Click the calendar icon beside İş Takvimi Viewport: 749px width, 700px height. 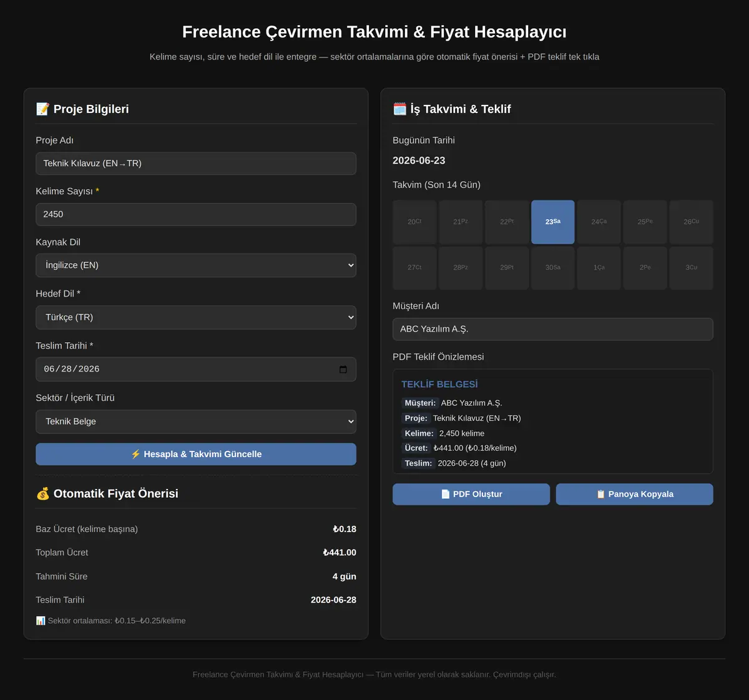pos(399,109)
